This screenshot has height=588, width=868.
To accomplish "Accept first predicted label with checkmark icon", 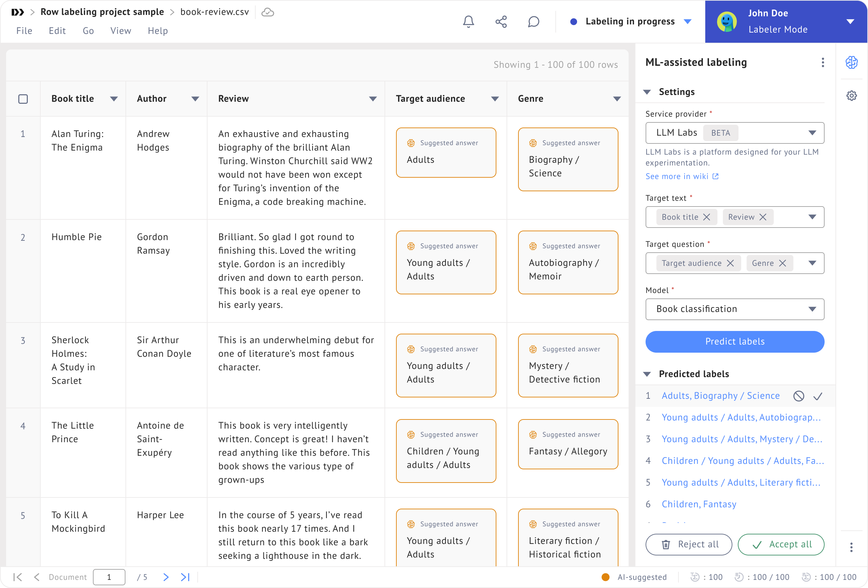I will [x=817, y=396].
